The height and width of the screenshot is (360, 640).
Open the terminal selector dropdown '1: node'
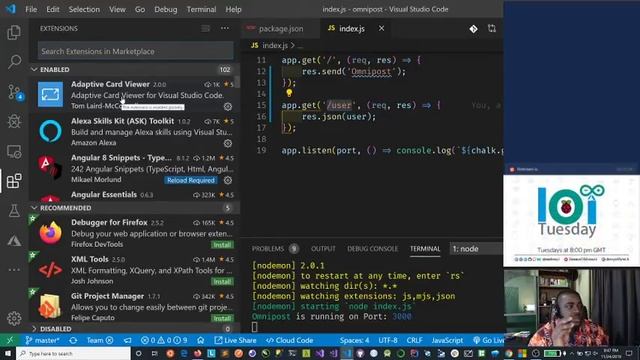476,249
